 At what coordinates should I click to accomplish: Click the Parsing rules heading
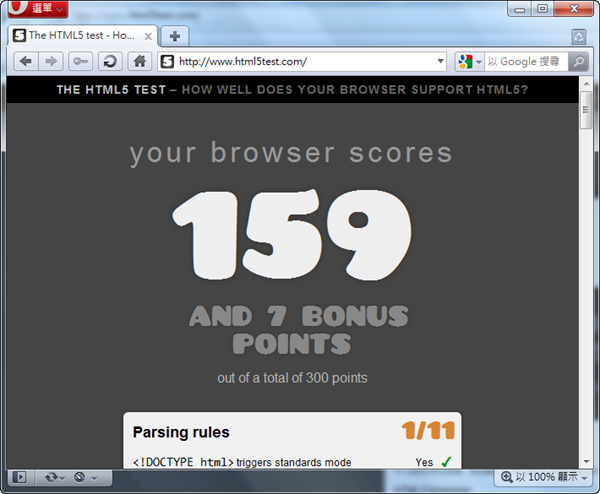[181, 432]
